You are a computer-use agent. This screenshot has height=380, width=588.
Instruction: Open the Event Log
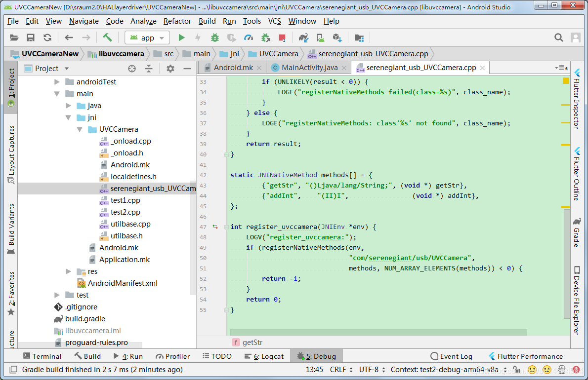(x=452, y=356)
